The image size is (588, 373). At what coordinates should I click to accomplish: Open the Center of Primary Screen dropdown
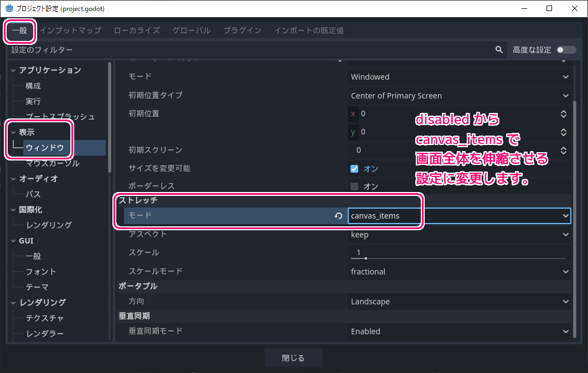460,96
